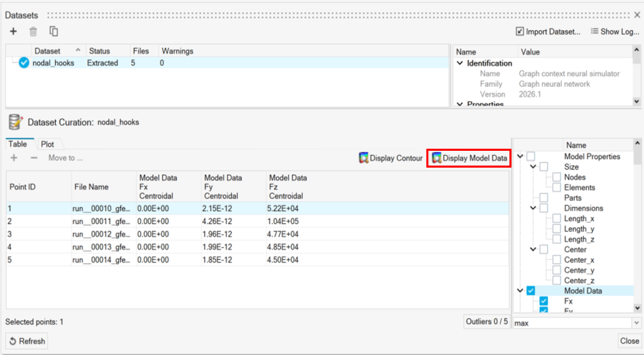Screen dimensions: 644x355
Task: Click Display Contour
Action: (x=391, y=158)
